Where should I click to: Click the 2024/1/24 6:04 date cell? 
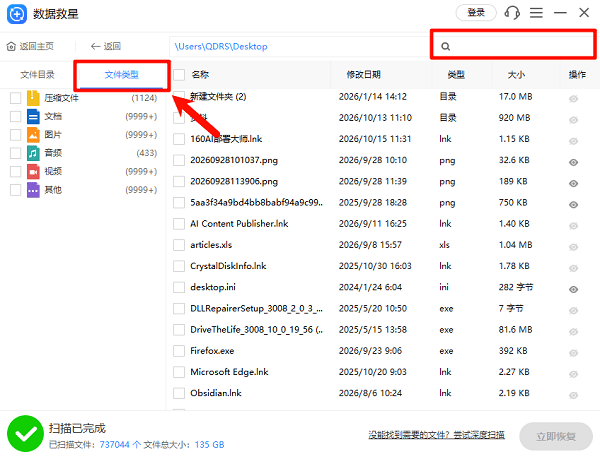[x=370, y=287]
